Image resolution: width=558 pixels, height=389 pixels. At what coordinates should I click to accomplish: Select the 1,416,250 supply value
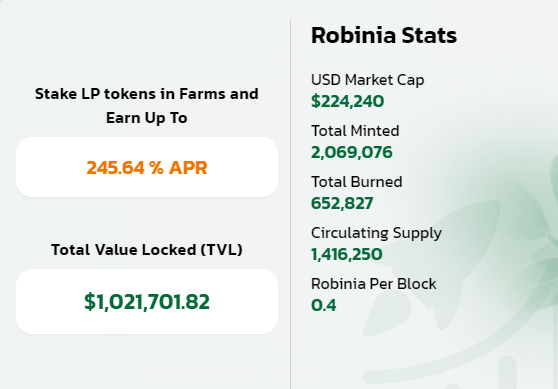[347, 254]
